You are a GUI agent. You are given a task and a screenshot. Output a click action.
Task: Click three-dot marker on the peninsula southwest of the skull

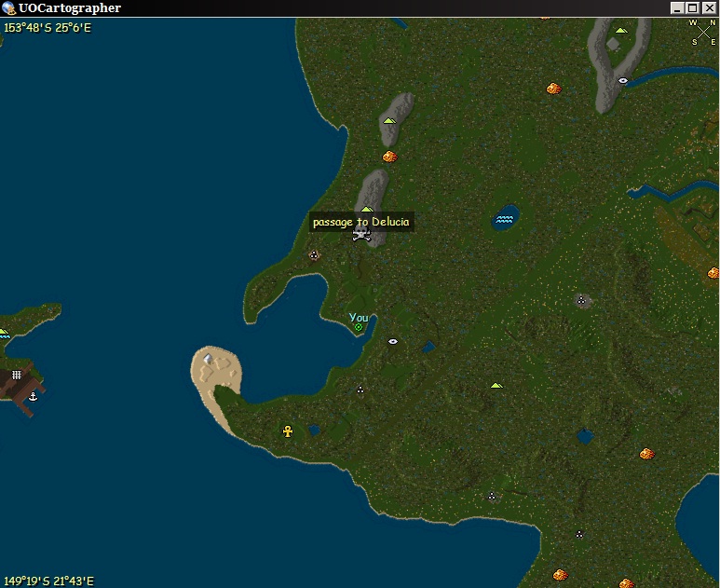pos(314,254)
